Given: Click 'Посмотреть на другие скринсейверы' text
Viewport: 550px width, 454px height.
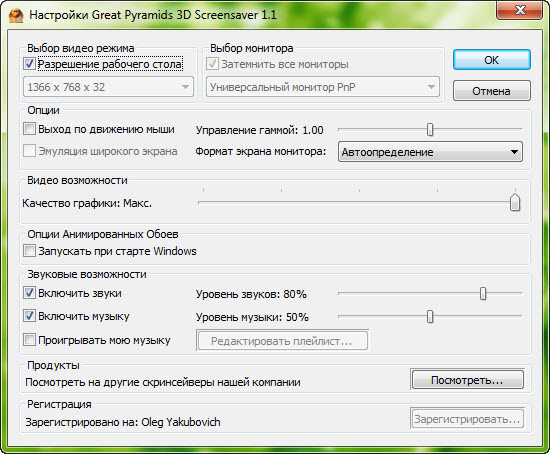Looking at the screenshot, I should [120, 382].
